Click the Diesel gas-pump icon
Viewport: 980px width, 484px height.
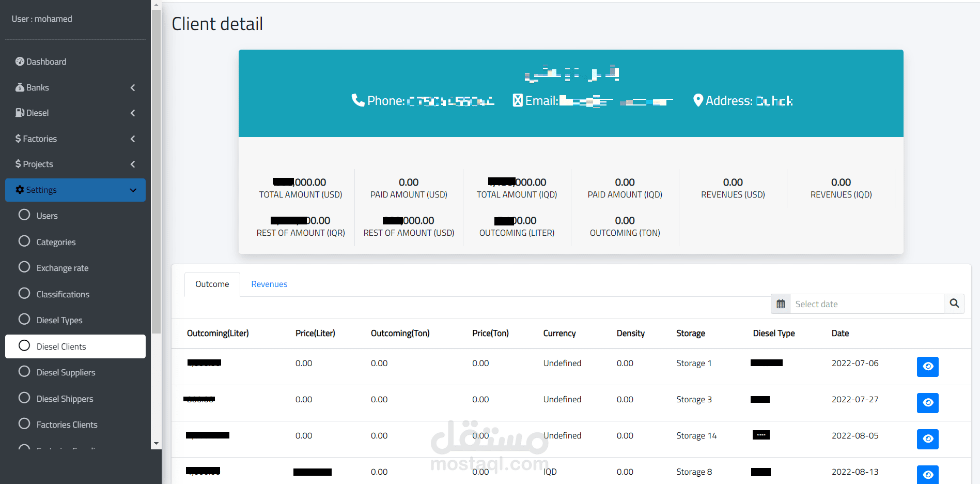point(20,113)
